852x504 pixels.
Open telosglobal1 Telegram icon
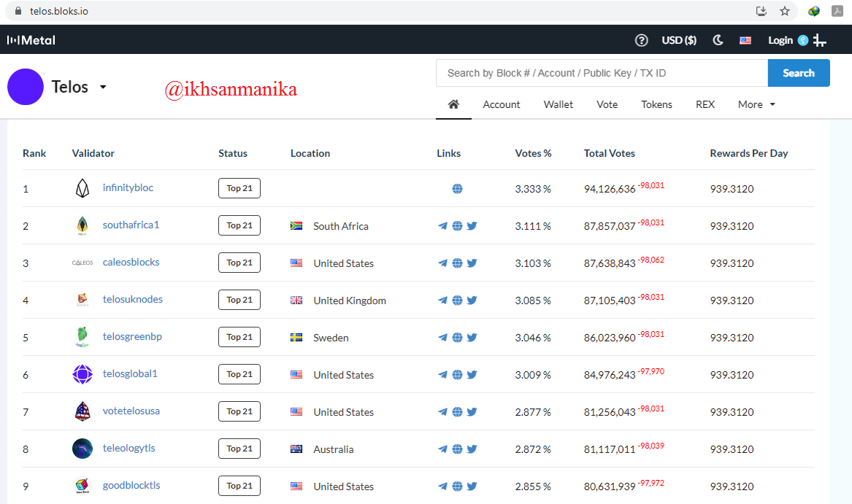click(x=443, y=375)
